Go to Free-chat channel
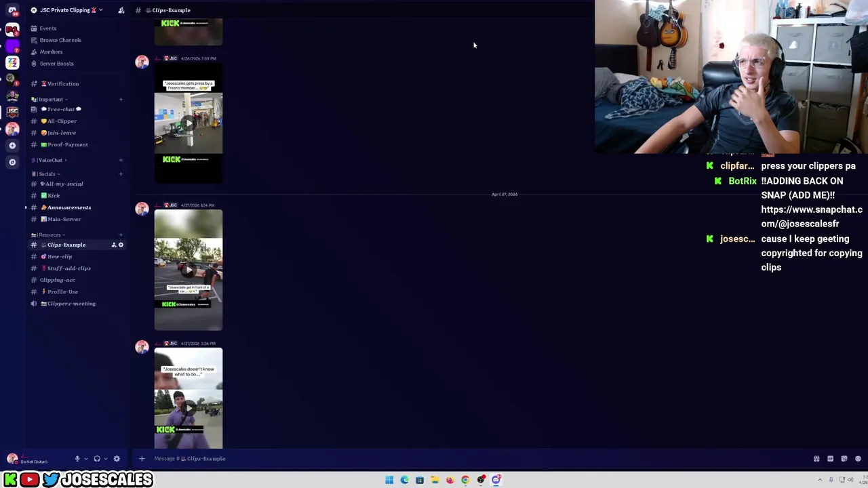The width and height of the screenshot is (868, 488). (x=77, y=109)
